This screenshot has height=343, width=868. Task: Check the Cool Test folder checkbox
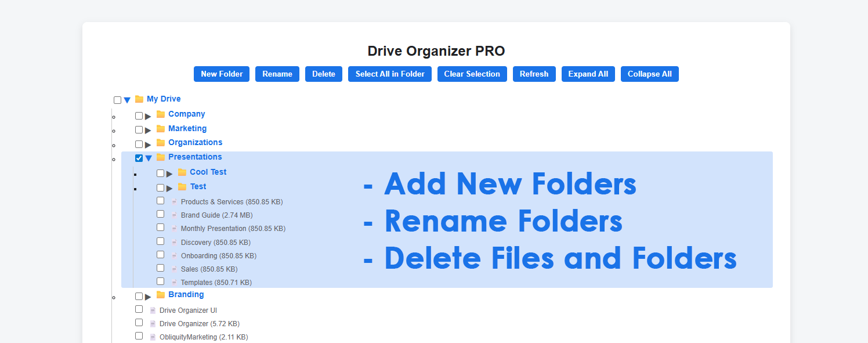click(x=160, y=173)
